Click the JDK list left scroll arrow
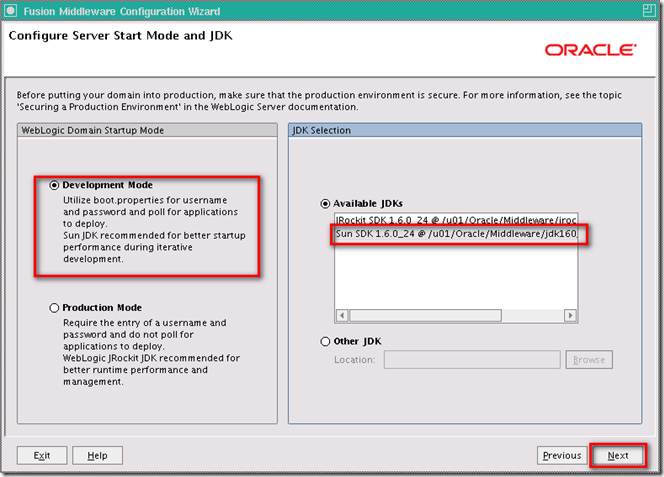Image resolution: width=664 pixels, height=477 pixels. tap(342, 316)
